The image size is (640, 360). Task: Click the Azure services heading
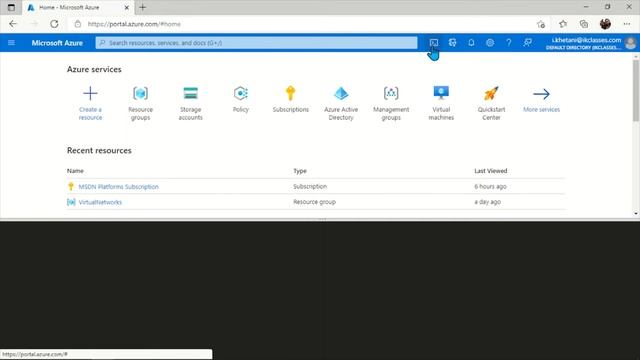coord(94,69)
